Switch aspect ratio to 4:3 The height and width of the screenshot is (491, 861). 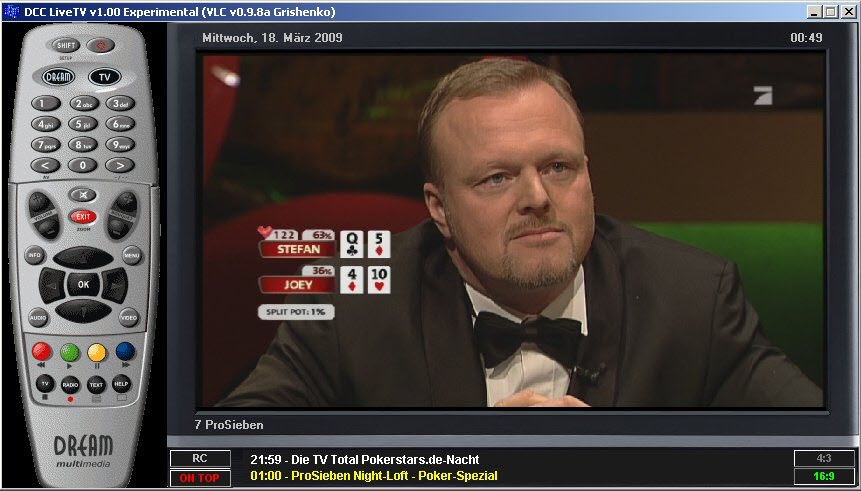[x=824, y=459]
